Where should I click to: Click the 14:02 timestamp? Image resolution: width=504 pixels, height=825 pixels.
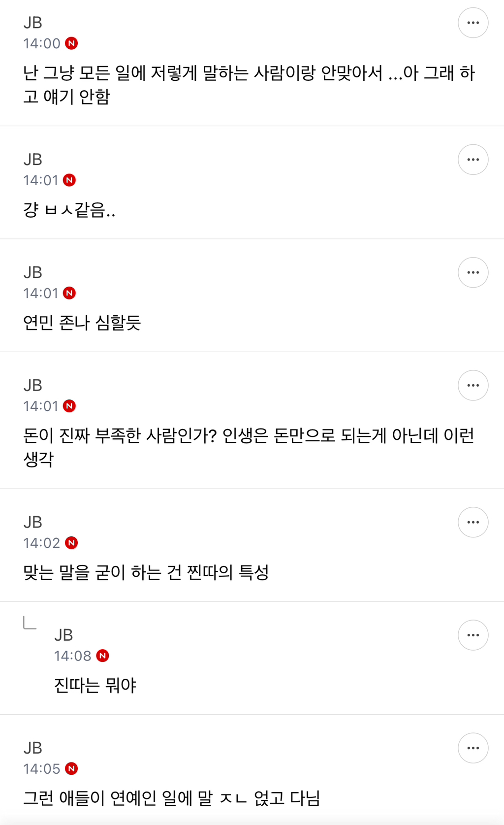[x=41, y=543]
